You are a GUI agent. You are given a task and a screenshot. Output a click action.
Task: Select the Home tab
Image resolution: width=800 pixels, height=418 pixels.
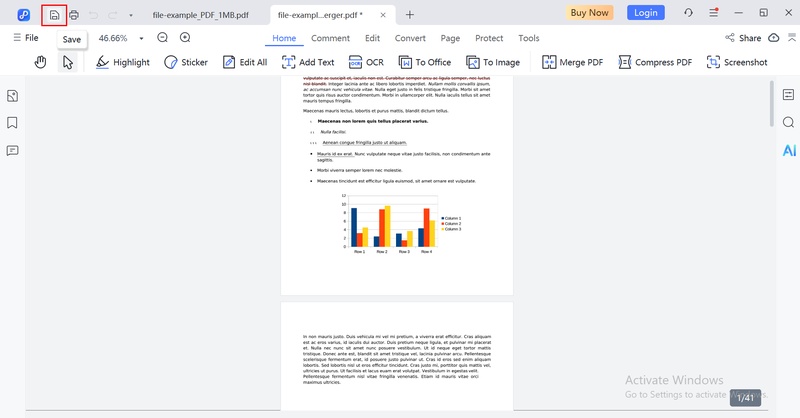284,38
